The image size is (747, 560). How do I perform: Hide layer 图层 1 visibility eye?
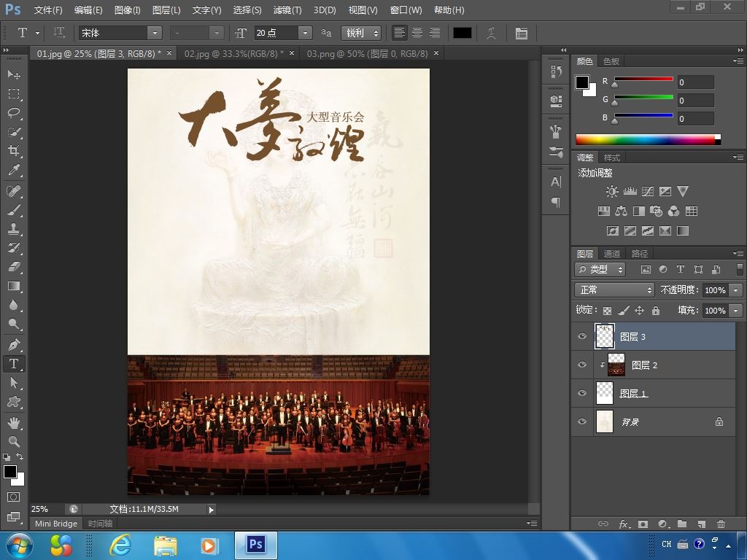point(582,393)
